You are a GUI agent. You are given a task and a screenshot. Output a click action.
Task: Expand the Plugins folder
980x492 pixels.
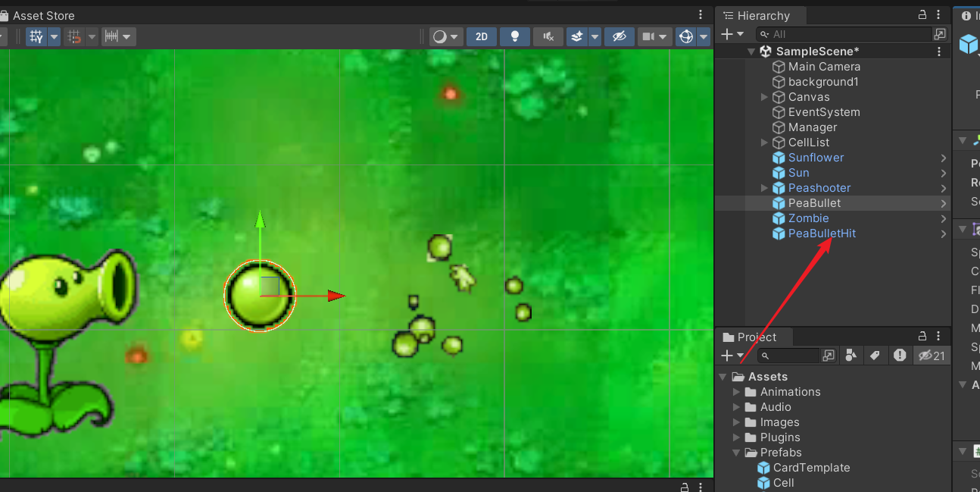coord(737,437)
